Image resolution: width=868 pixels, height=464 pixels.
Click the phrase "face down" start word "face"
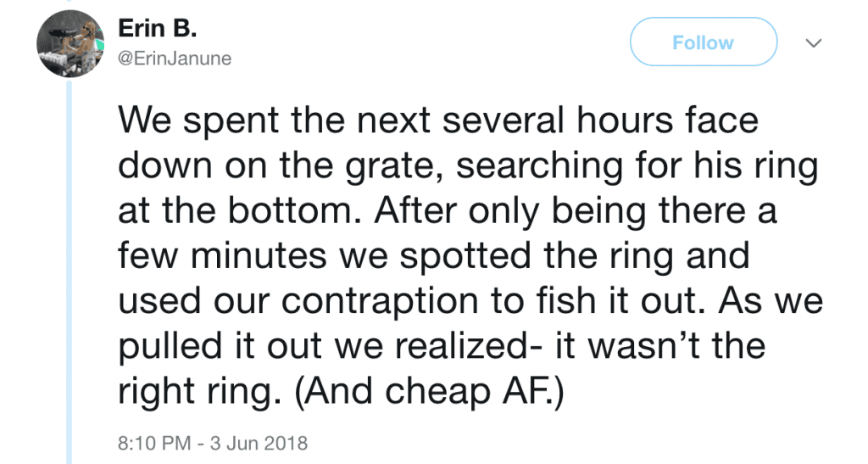[721, 120]
